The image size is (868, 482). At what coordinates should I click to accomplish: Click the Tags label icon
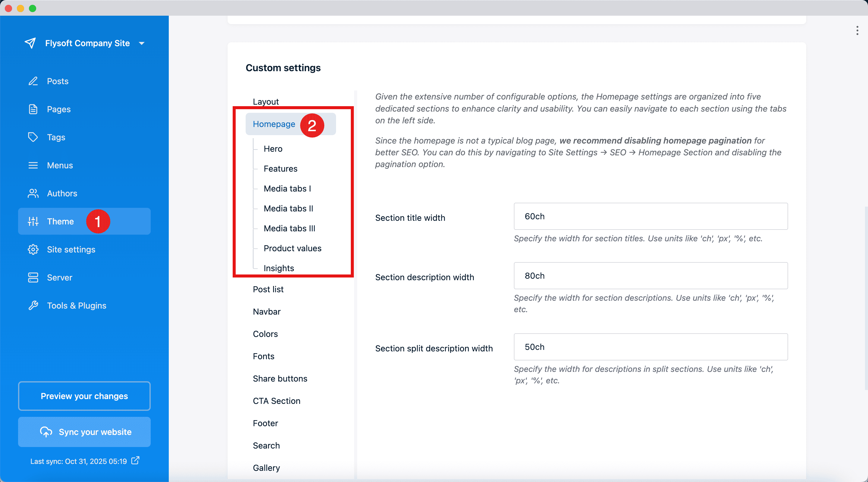pos(33,137)
